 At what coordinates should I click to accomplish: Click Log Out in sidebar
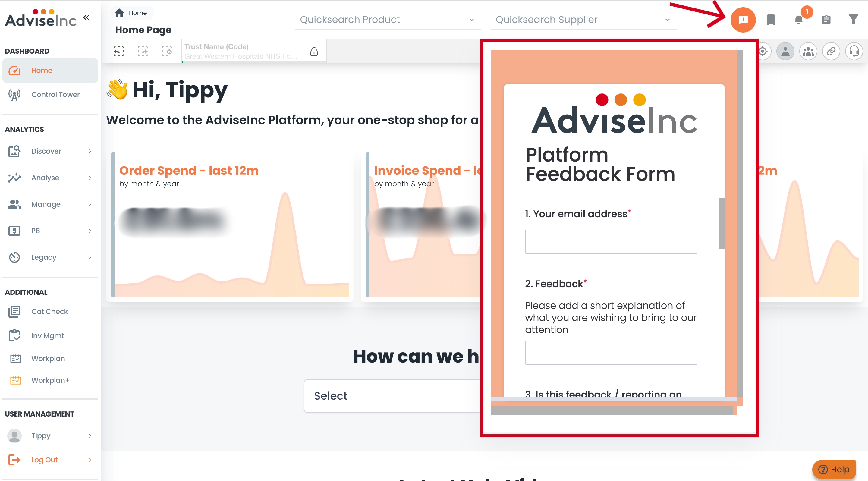click(x=45, y=460)
